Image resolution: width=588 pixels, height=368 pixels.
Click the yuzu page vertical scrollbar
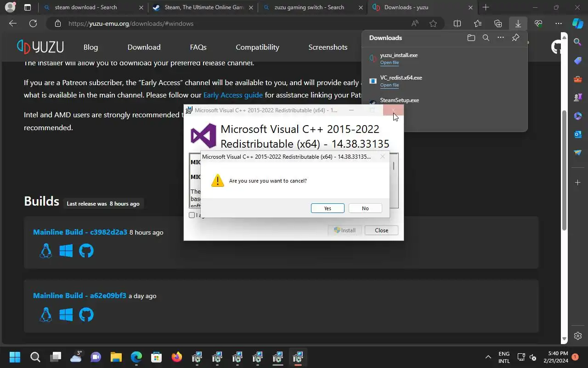565,170
